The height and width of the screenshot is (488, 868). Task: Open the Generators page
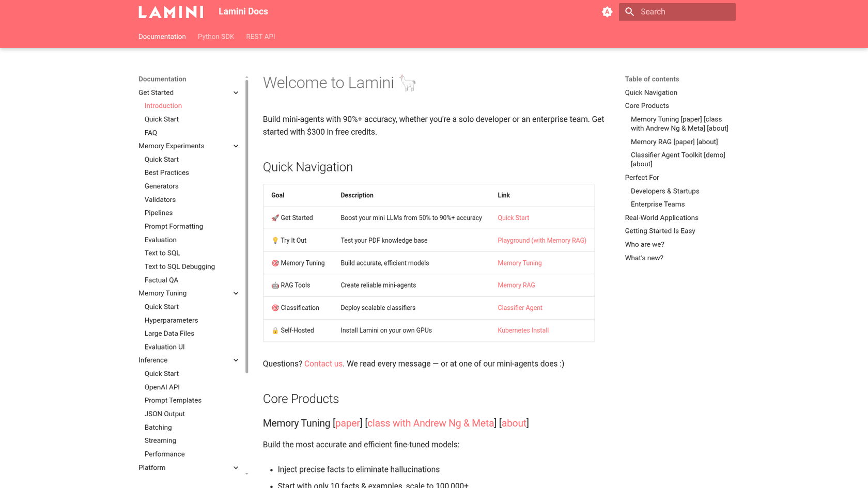tap(162, 186)
